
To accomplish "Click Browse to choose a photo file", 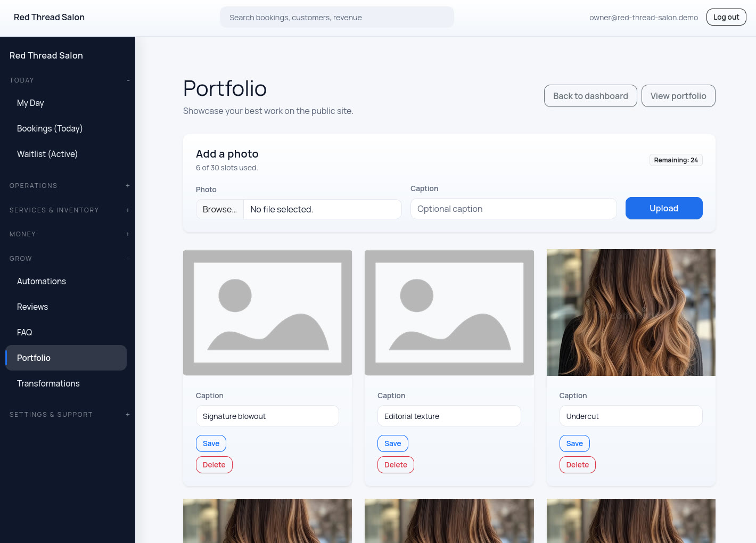I will pos(219,209).
